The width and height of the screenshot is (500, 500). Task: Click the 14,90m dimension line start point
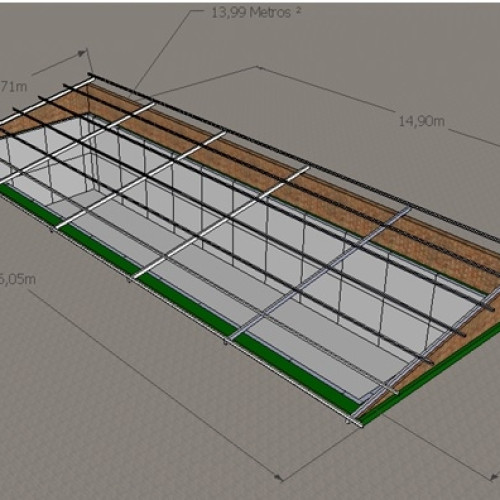click(257, 67)
